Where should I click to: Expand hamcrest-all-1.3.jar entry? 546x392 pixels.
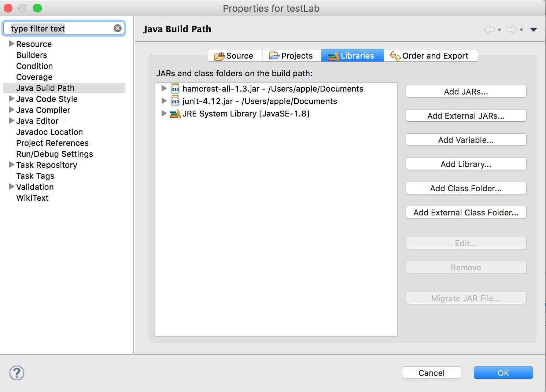pos(164,88)
